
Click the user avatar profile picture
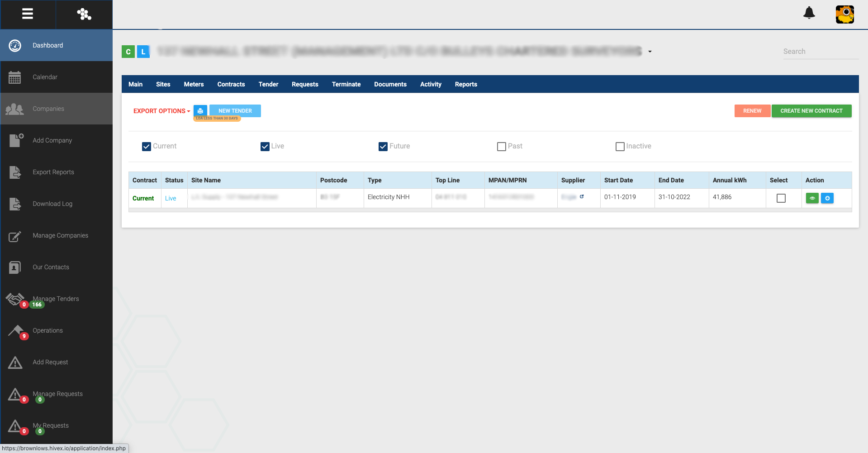[844, 14]
